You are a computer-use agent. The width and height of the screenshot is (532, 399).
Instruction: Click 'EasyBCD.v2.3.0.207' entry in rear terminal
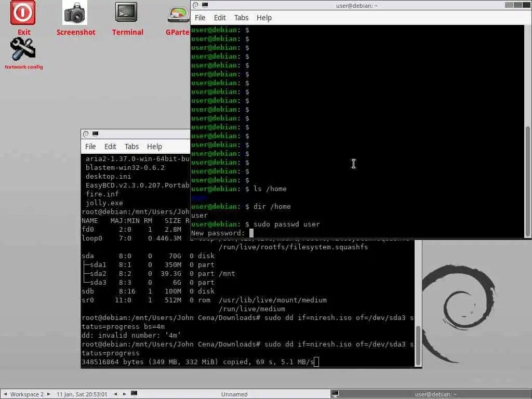pos(137,185)
